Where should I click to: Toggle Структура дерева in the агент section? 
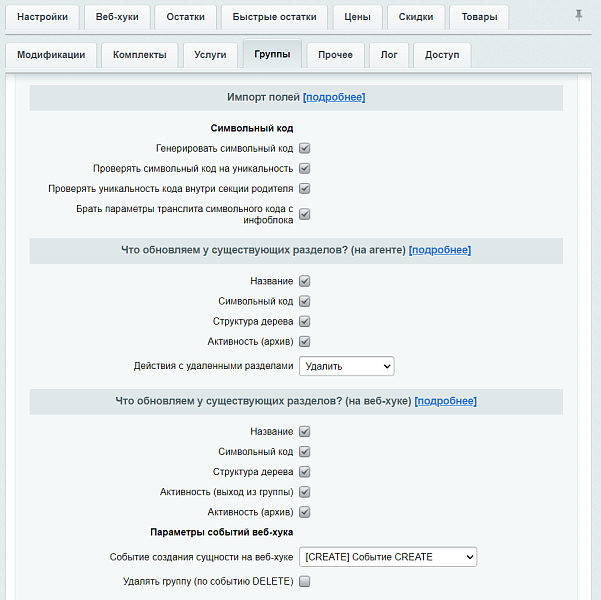pyautogui.click(x=305, y=321)
